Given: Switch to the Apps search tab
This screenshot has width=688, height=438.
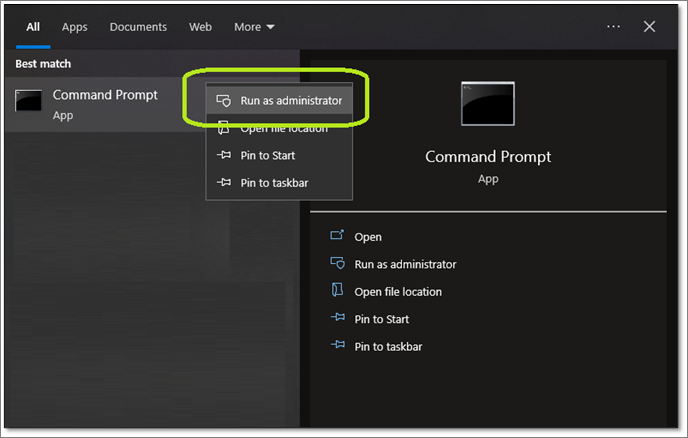Looking at the screenshot, I should click(x=75, y=27).
